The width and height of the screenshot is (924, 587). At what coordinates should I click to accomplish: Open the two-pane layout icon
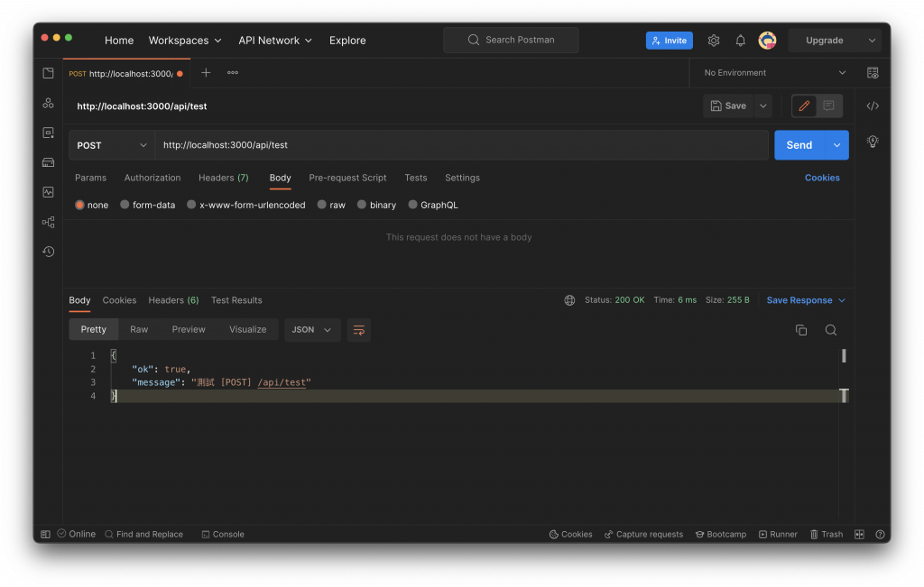[x=859, y=534]
